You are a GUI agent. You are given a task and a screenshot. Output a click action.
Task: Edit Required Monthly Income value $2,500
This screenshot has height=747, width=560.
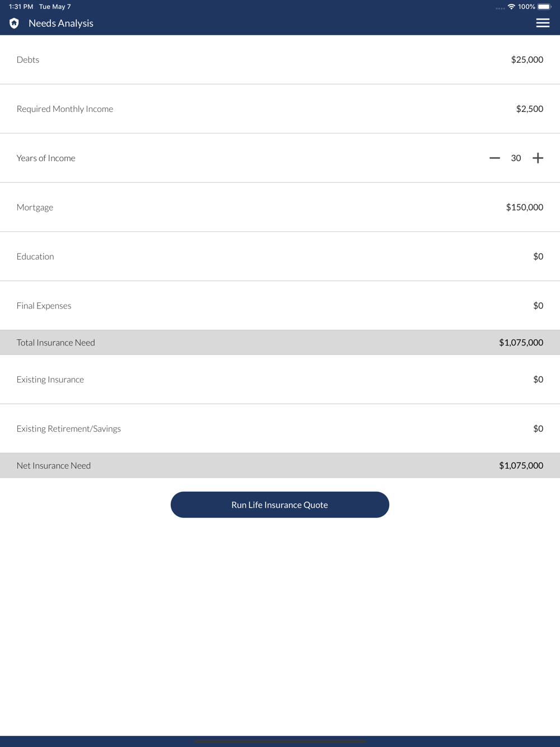coord(530,109)
